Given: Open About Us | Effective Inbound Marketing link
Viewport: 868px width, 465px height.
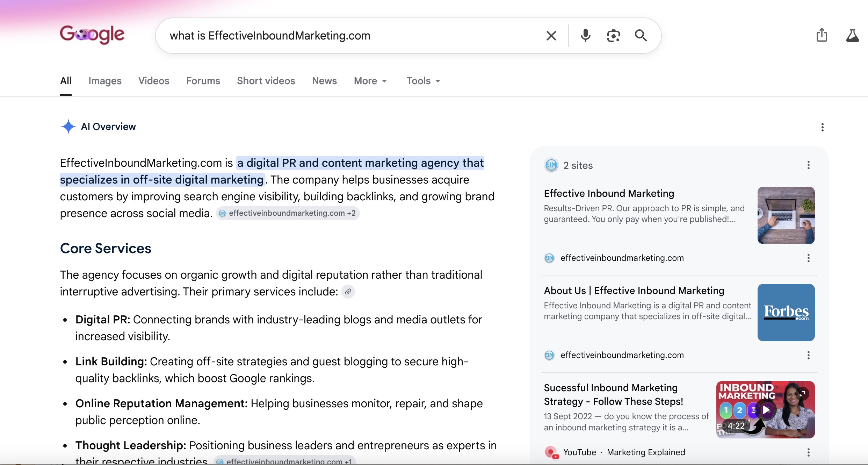Looking at the screenshot, I should click(634, 291).
